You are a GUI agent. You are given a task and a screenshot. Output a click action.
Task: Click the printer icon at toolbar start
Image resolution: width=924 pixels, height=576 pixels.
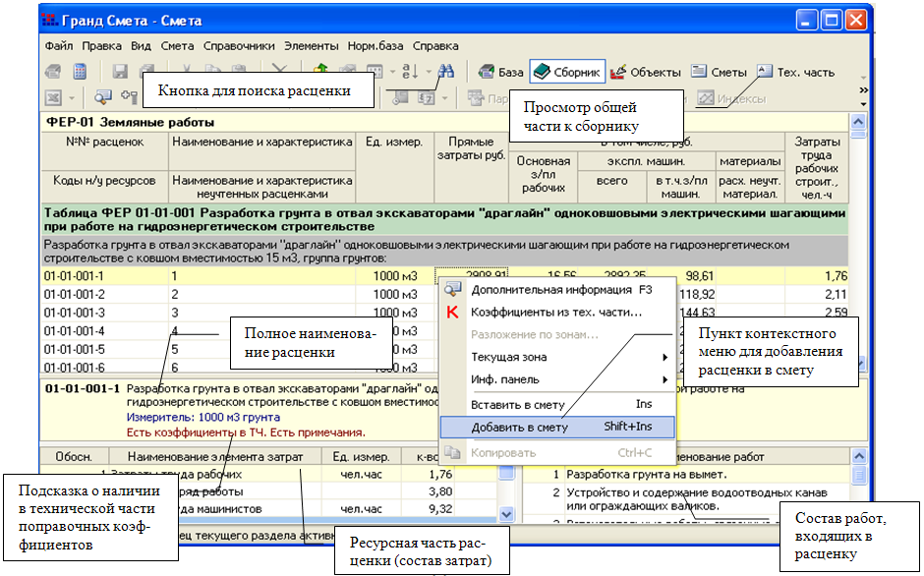53,72
